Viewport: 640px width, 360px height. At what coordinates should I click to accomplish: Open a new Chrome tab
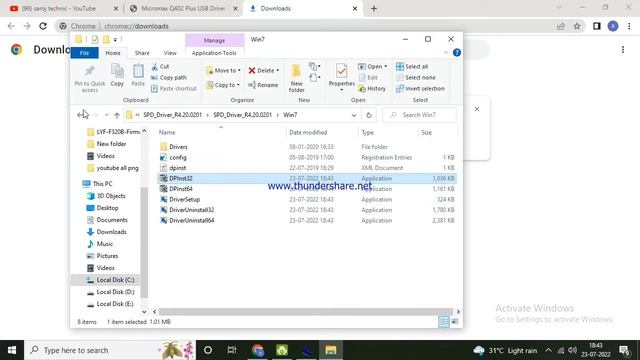(374, 9)
